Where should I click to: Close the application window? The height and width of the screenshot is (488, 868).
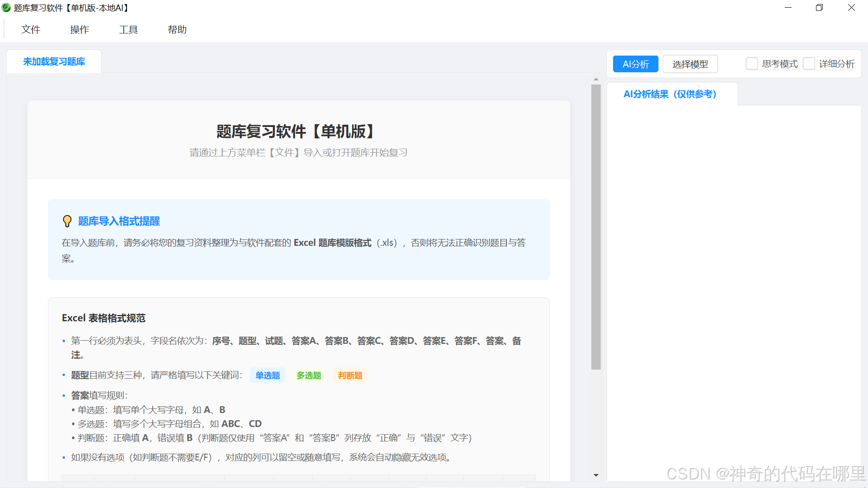click(851, 8)
